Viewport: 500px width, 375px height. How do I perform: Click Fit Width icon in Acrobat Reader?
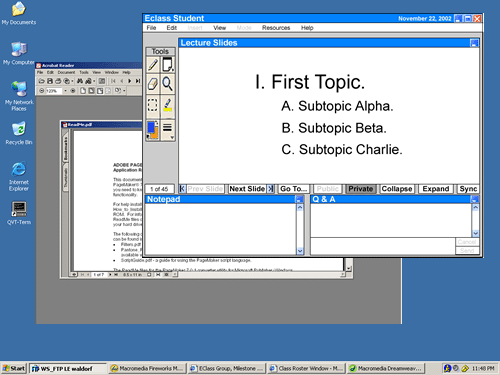(100, 91)
